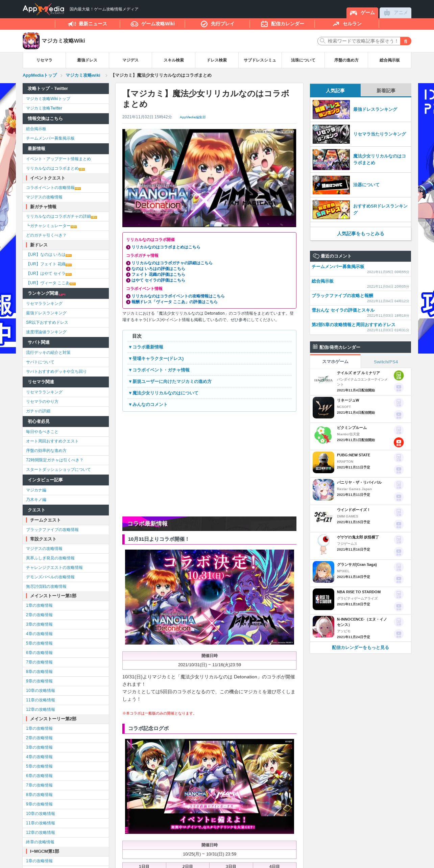Click 人気記事をもっとみる button
The width and height of the screenshot is (434, 868).
361,234
